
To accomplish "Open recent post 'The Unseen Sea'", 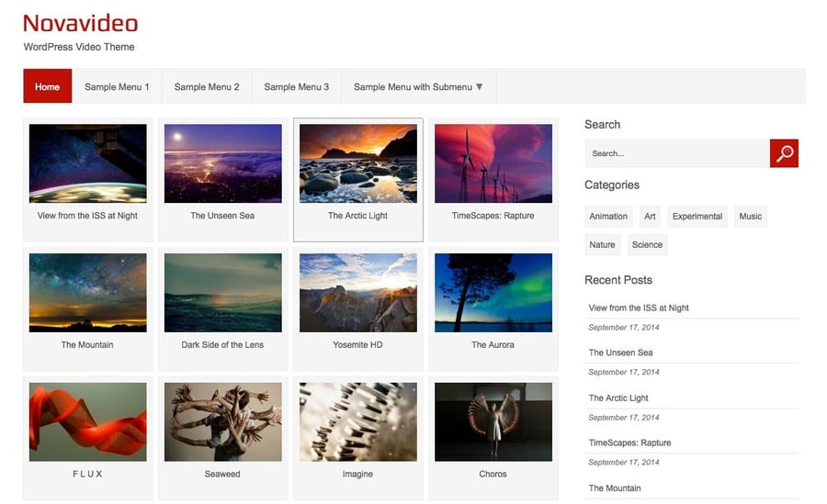I will pyautogui.click(x=621, y=353).
